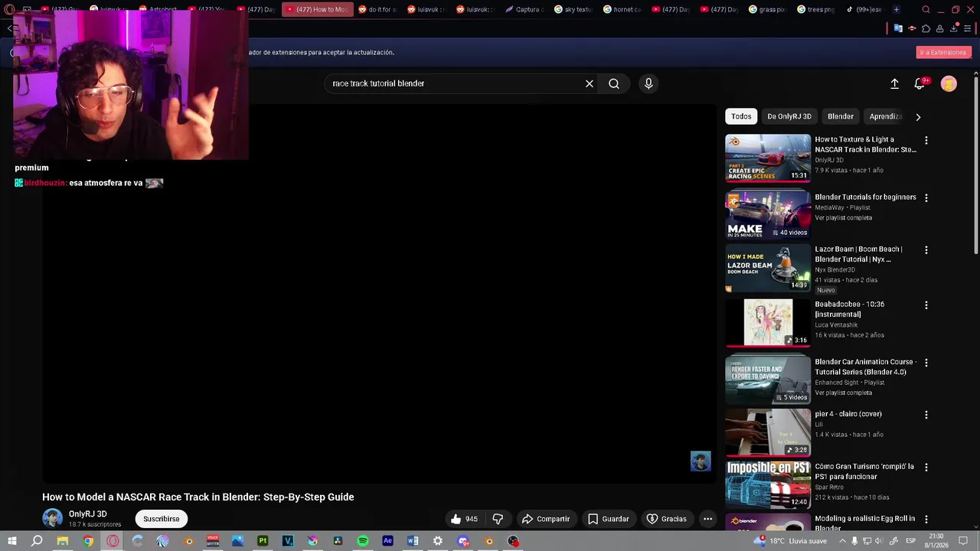Viewport: 980px width, 551px height.
Task: Clear the YouTube search text with the X
Action: click(590, 83)
